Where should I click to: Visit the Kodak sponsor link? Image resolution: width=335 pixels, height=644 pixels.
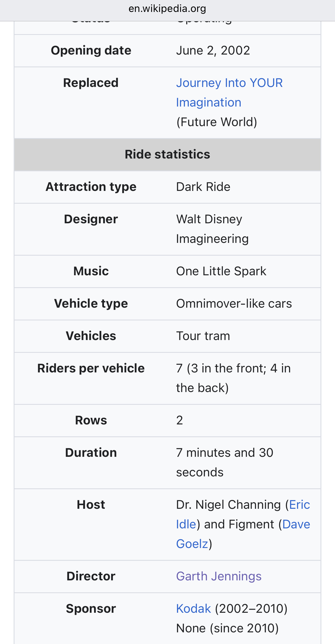click(193, 609)
